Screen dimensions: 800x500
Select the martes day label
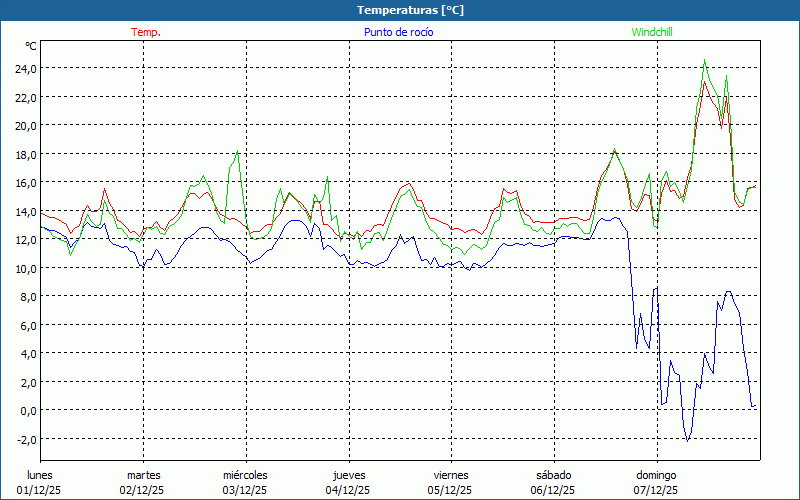(143, 475)
